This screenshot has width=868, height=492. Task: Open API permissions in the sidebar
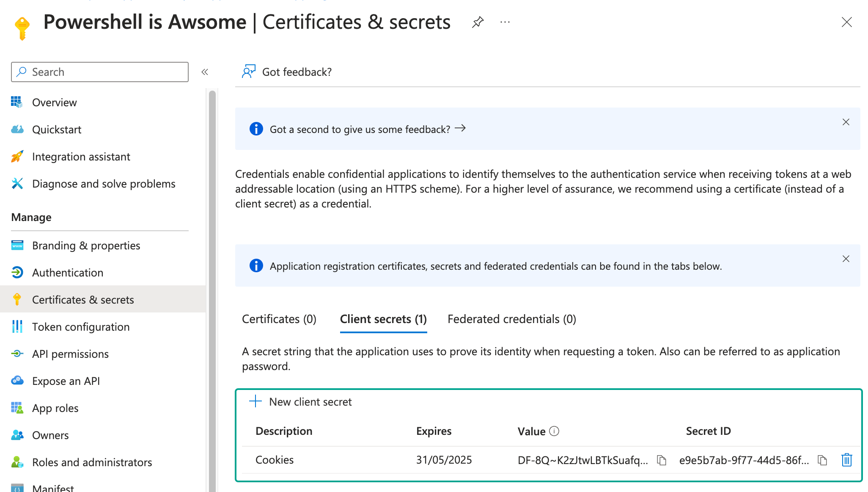(x=70, y=354)
